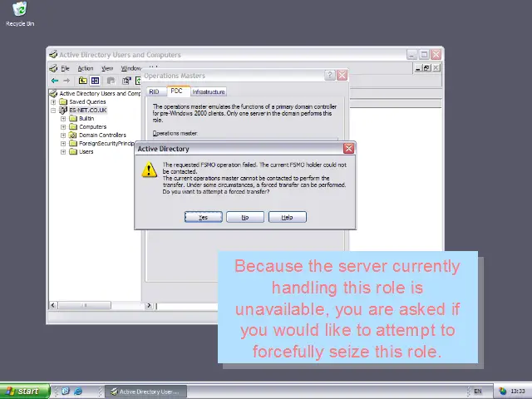Collapse the ES-NET.CO.UK domain node
This screenshot has width=532, height=399.
pos(53,111)
